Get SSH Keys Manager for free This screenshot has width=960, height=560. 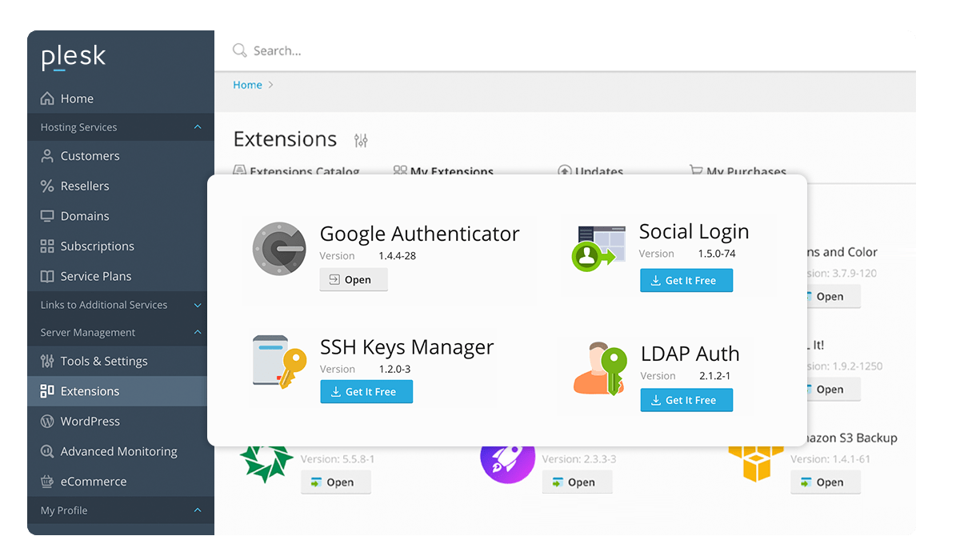coord(366,392)
